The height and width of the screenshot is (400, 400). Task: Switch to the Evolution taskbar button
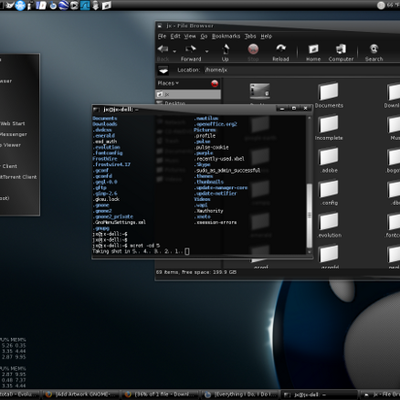point(20,395)
